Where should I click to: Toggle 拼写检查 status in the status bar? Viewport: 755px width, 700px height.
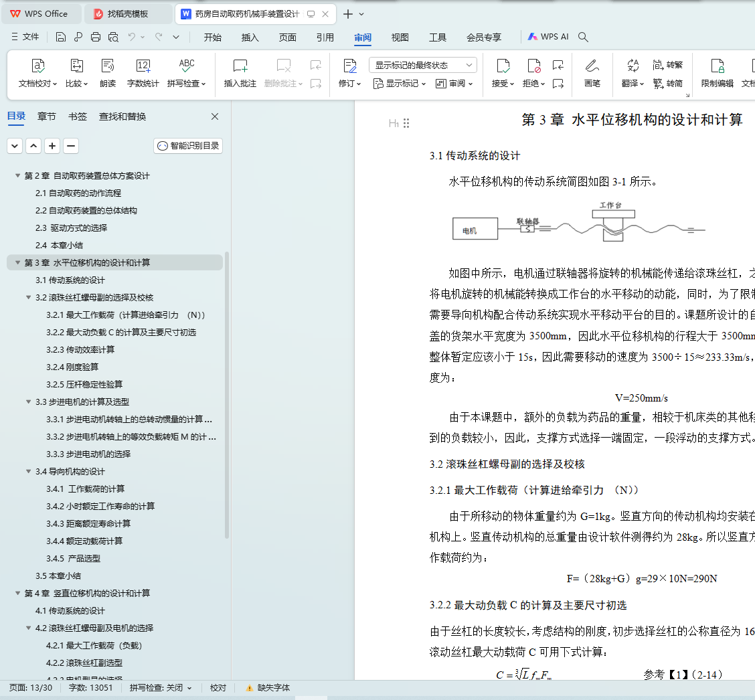point(161,688)
